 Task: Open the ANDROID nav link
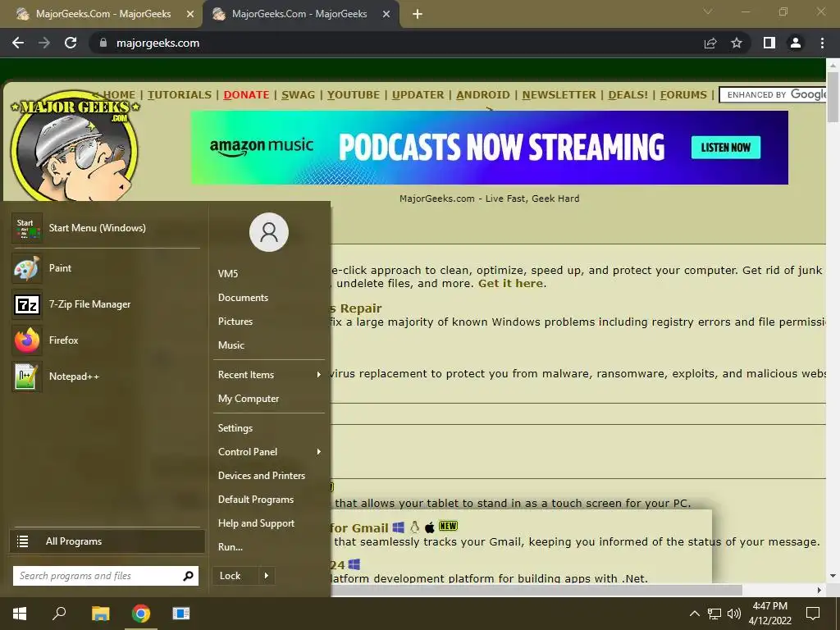coord(482,95)
